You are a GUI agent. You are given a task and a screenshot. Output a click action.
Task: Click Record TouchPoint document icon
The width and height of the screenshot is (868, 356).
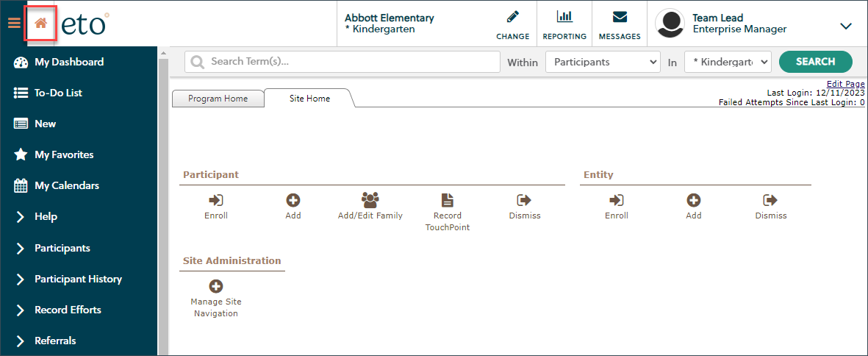pos(447,200)
